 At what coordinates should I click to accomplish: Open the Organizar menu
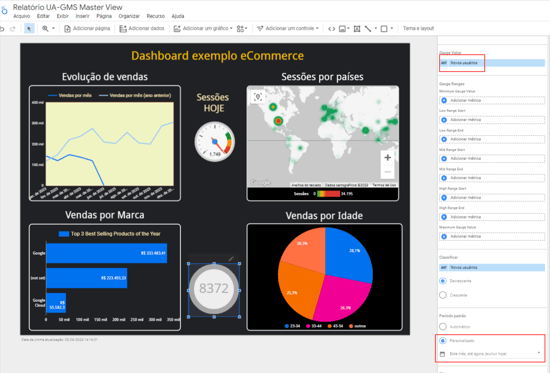(129, 16)
